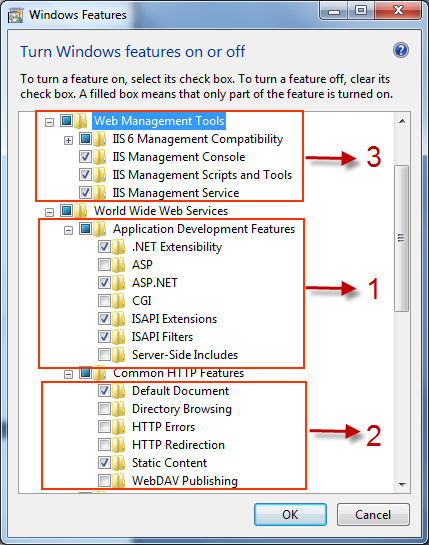Check the Server-Side Includes checkbox
This screenshot has width=429, height=545.
click(x=104, y=355)
